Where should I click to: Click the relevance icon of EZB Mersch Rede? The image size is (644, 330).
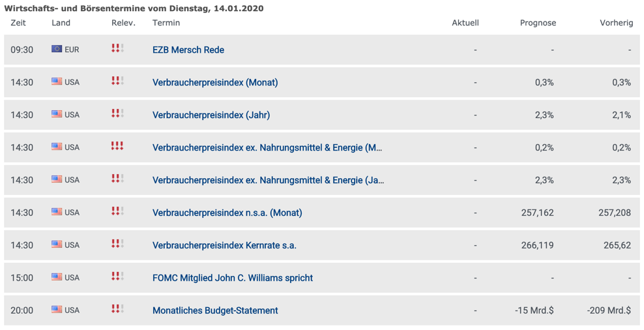tap(117, 48)
